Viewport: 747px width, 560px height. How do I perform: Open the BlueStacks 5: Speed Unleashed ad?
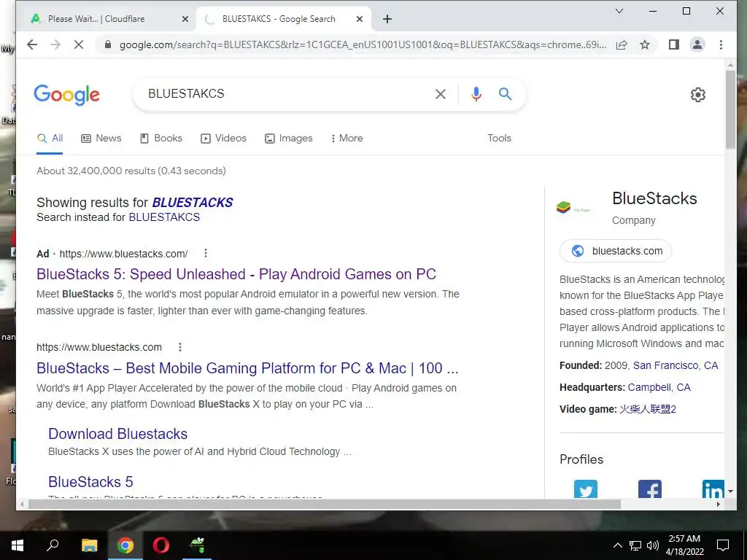[236, 274]
